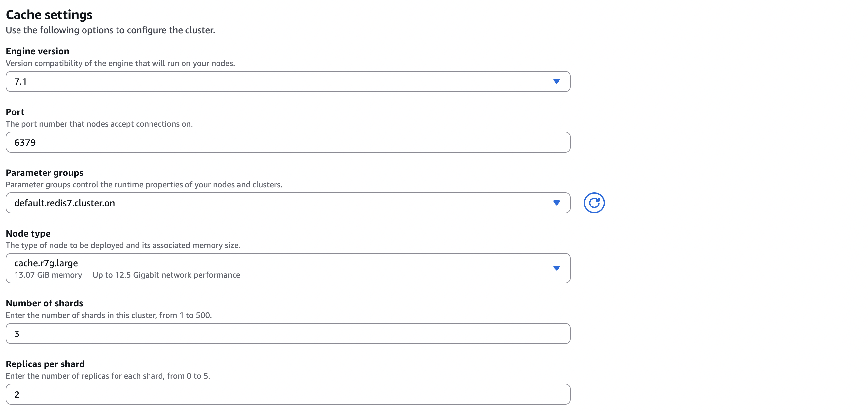Select the Replicas per shard input box

coord(288,394)
